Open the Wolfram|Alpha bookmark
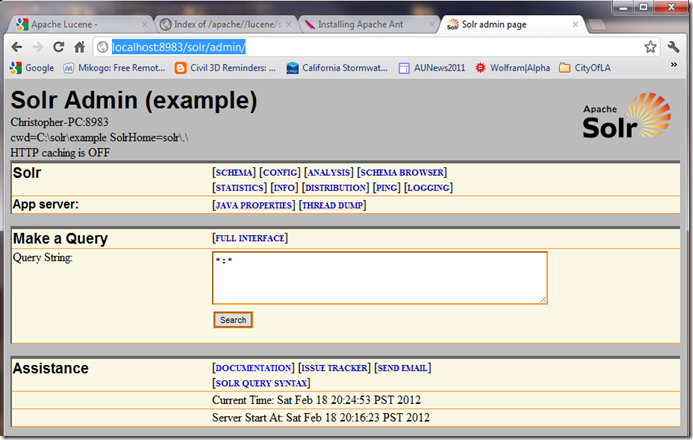Image resolution: width=693 pixels, height=440 pixels. (x=512, y=68)
